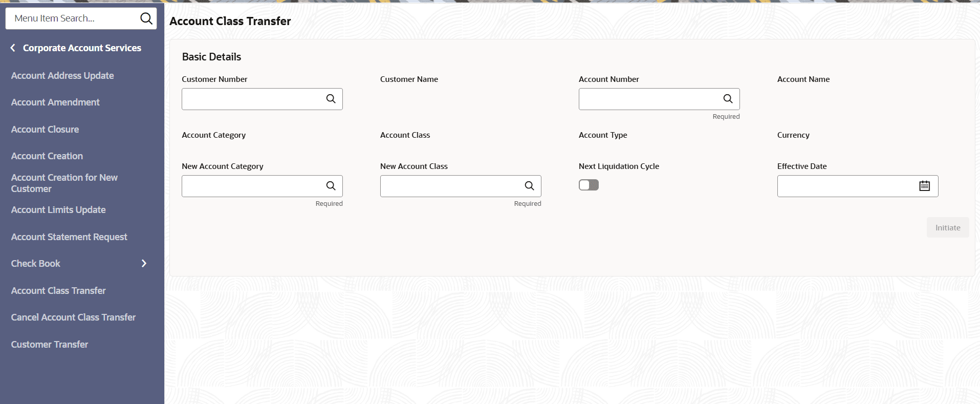Expand the Check Book submenu chevron

pyautogui.click(x=144, y=263)
